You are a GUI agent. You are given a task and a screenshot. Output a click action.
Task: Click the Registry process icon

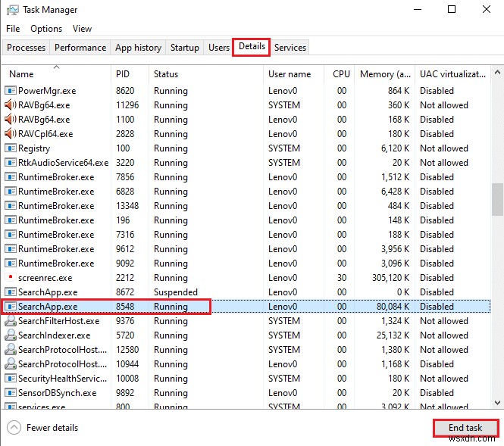click(x=11, y=148)
